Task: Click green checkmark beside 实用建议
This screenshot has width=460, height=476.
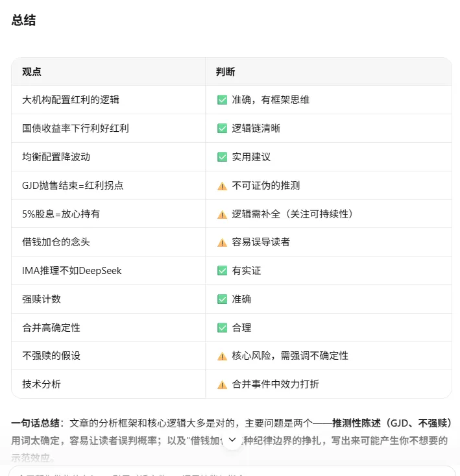Action: (223, 157)
